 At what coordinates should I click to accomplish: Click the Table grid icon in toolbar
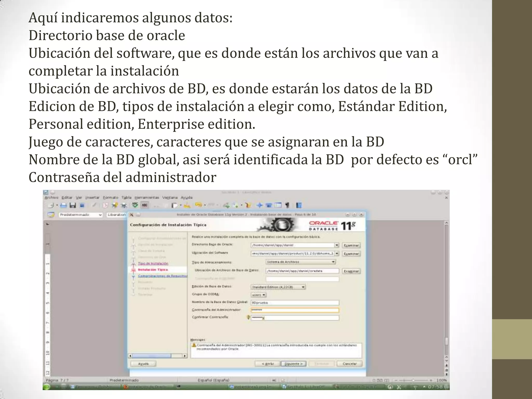coord(278,205)
